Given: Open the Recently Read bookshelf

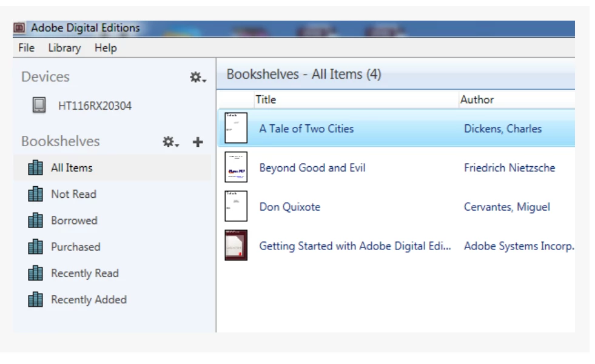Looking at the screenshot, I should [85, 273].
